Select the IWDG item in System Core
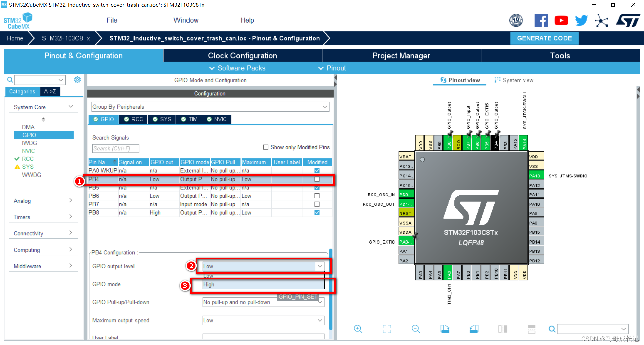Screen dimensions: 644x345 [30, 143]
